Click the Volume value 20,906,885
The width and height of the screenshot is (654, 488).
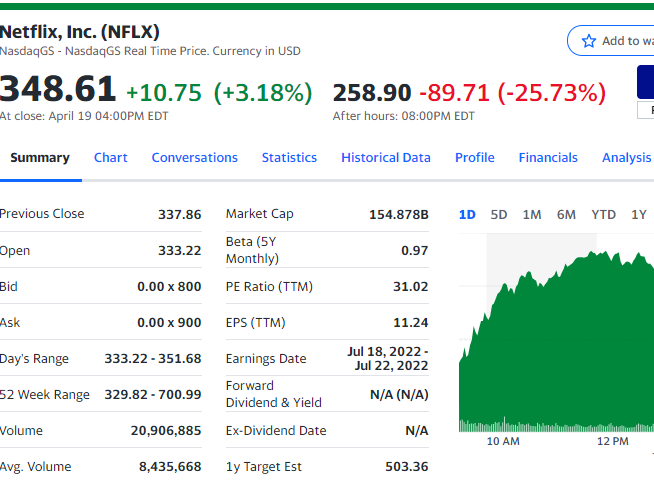click(166, 430)
